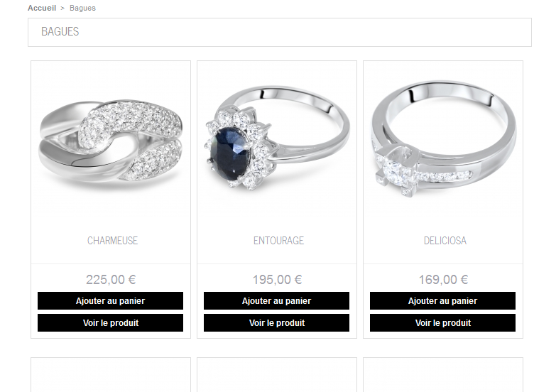
Task: Add Charmeuse ring to cart
Action: tap(110, 300)
